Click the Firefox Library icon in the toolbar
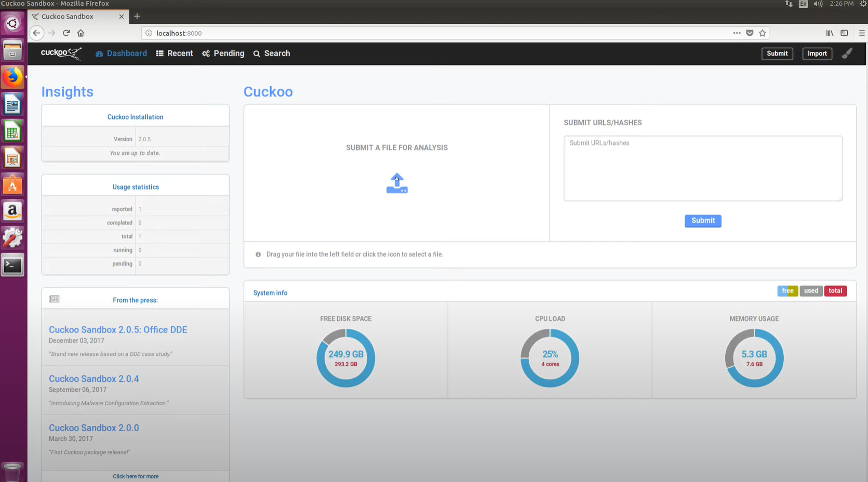This screenshot has width=868, height=482. point(830,33)
